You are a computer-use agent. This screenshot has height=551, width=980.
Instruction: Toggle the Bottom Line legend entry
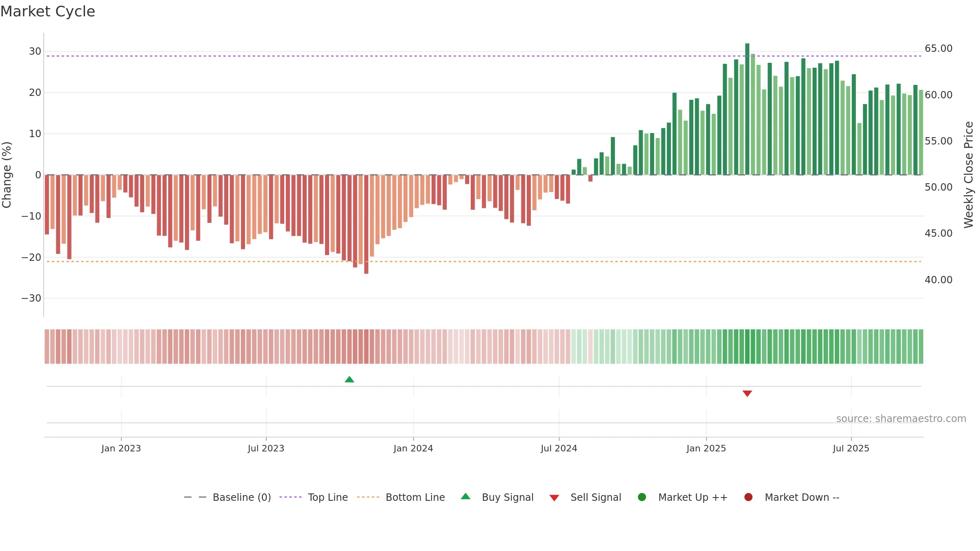401,498
